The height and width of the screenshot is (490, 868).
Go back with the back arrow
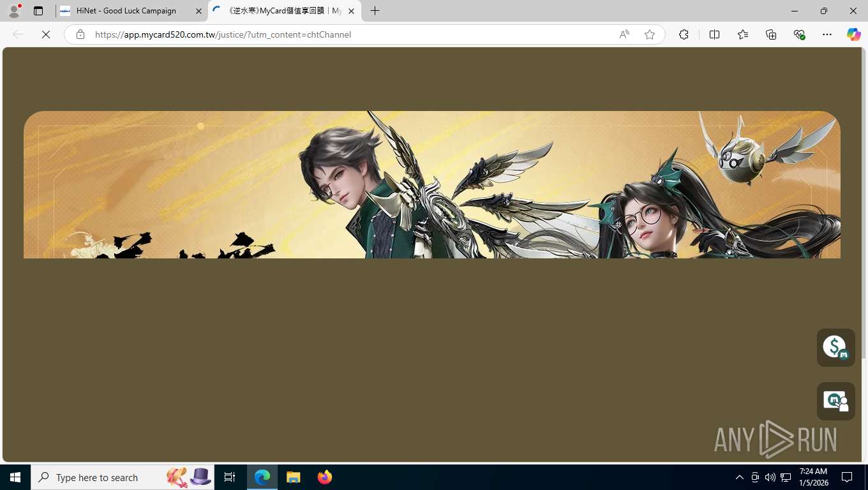[x=18, y=34]
